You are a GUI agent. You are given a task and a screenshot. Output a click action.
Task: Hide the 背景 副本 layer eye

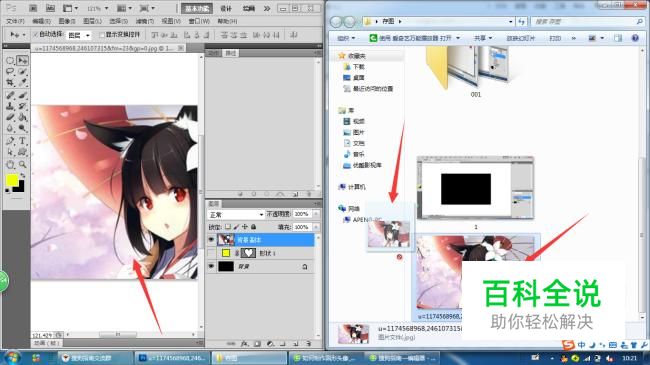pyautogui.click(x=211, y=240)
